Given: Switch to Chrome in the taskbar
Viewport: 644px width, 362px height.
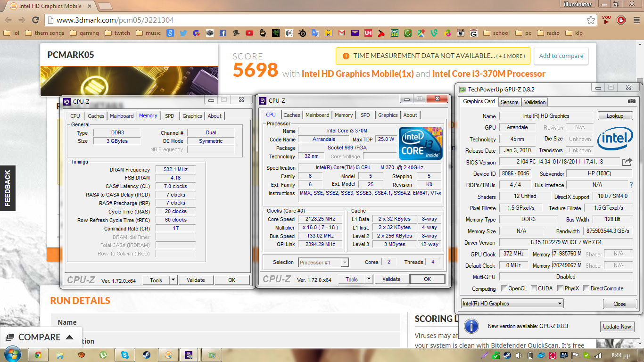Looking at the screenshot, I should 38,355.
